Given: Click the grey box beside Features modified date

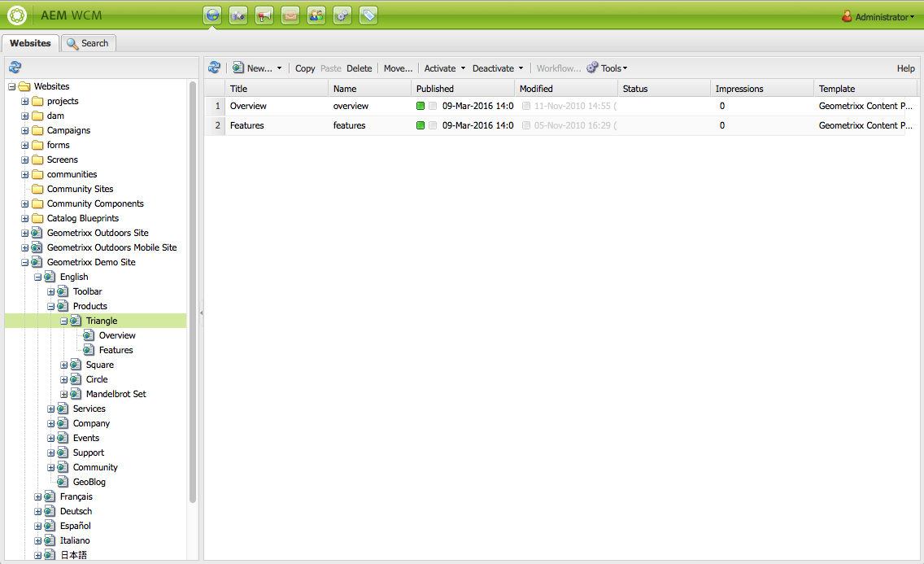Looking at the screenshot, I should click(x=526, y=125).
